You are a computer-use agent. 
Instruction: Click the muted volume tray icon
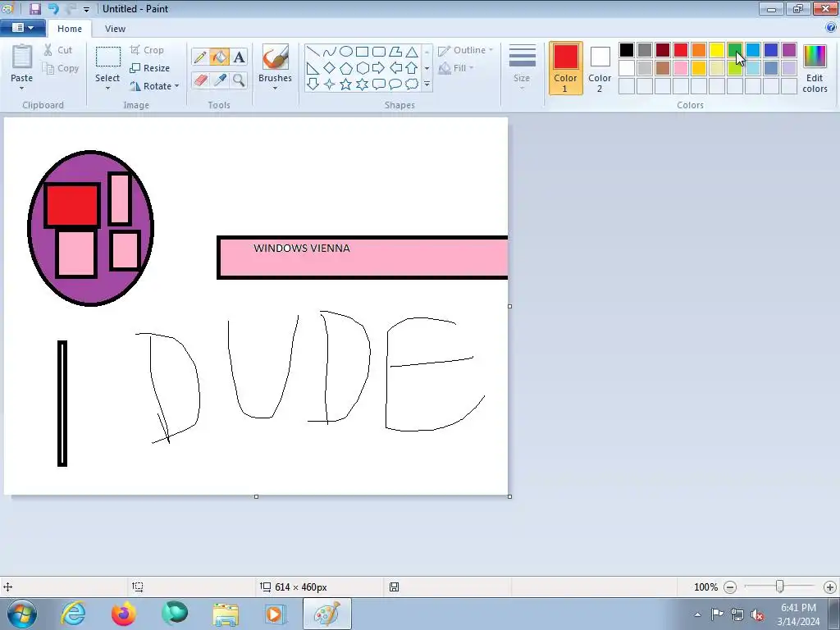tap(757, 614)
